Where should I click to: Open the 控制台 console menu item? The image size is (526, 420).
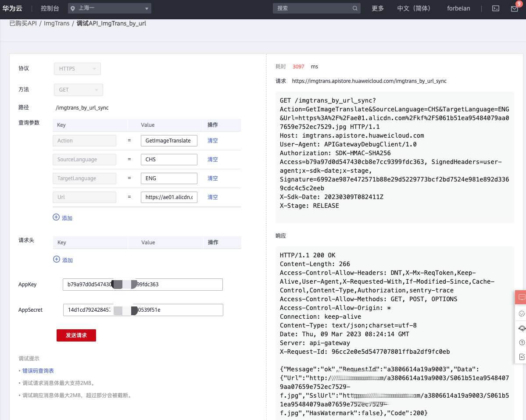click(50, 8)
